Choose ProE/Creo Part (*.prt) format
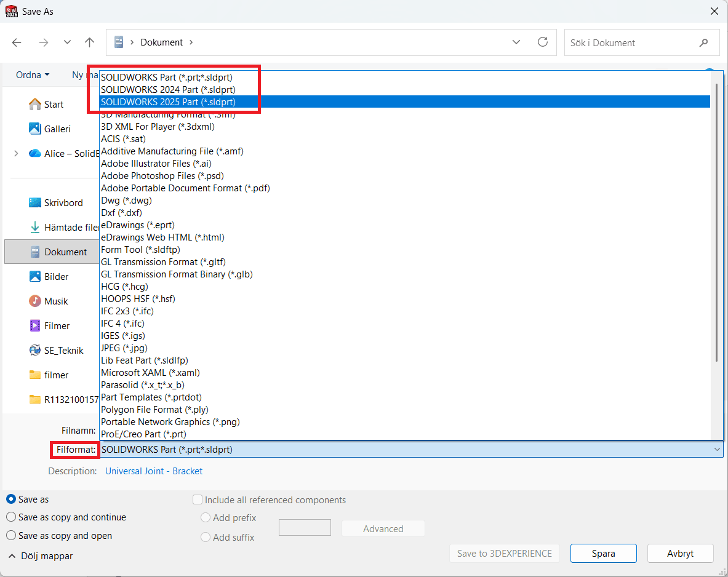 [405, 434]
